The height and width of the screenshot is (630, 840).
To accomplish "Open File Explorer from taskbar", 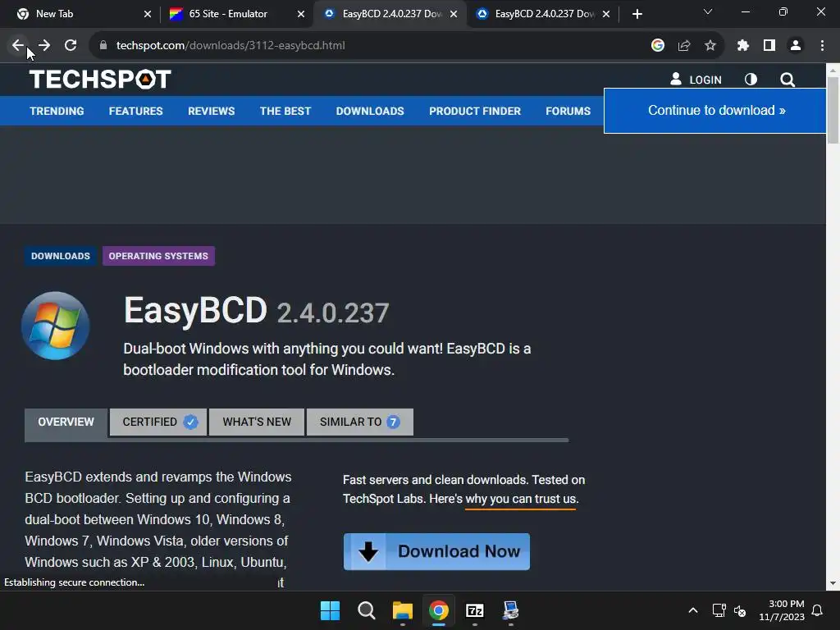I will 402,610.
